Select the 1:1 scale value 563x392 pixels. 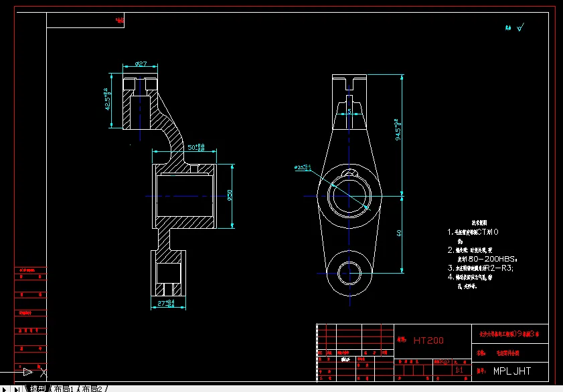point(459,370)
